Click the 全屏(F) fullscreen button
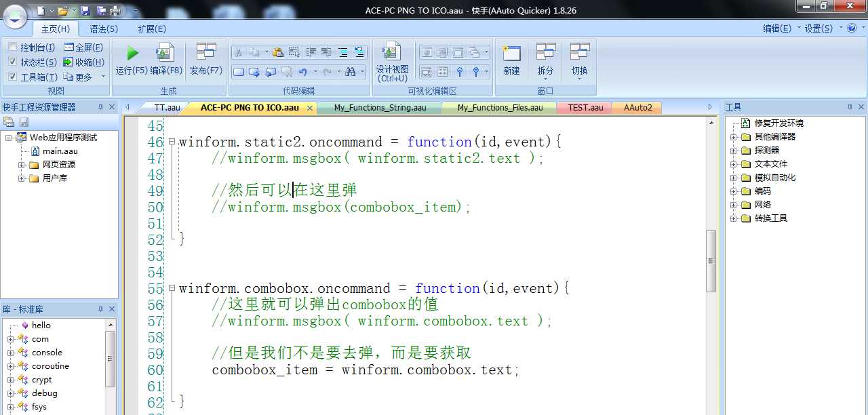The height and width of the screenshot is (415, 868). [x=83, y=47]
